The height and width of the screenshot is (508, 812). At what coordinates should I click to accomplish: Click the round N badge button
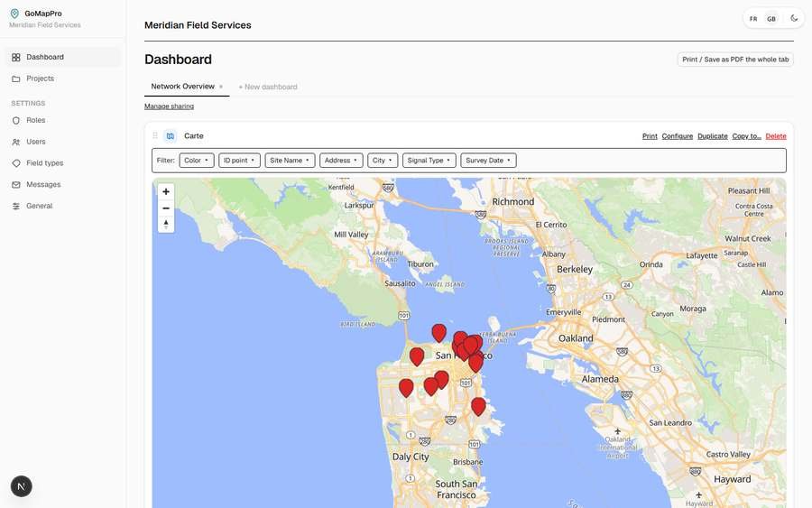point(22,486)
